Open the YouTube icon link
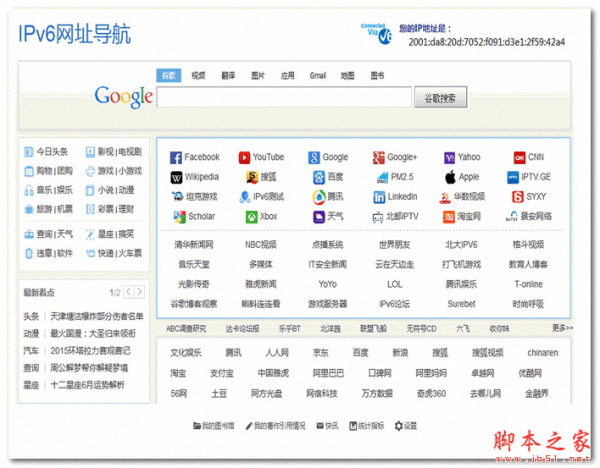The width and height of the screenshot is (600, 468). (244, 158)
